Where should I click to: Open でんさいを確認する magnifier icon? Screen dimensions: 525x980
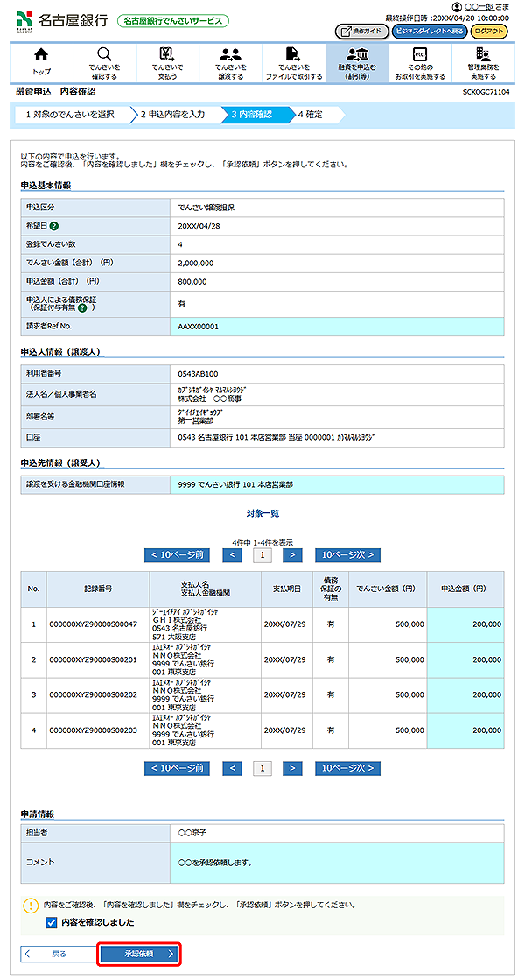[104, 55]
